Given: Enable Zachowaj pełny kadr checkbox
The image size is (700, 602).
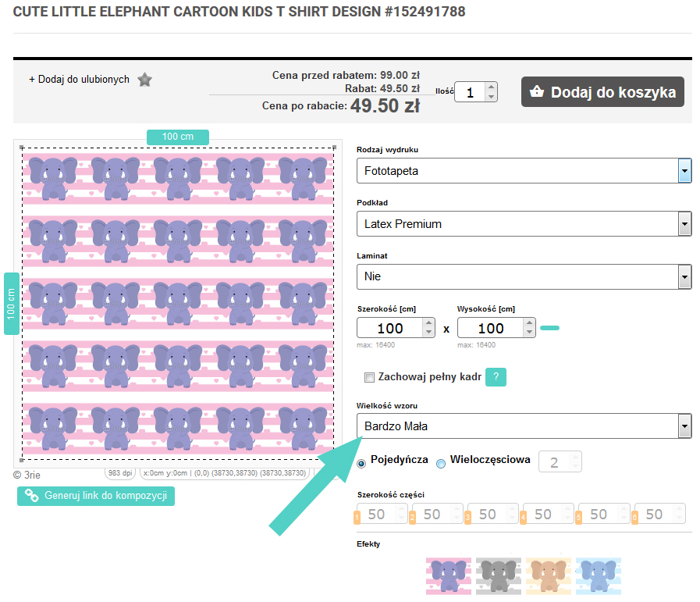Looking at the screenshot, I should (x=370, y=378).
